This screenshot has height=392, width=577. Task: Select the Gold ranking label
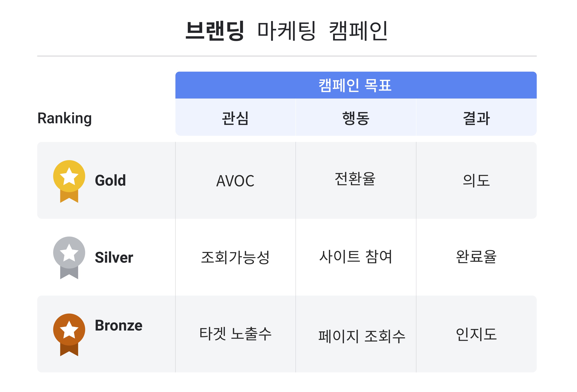110,180
